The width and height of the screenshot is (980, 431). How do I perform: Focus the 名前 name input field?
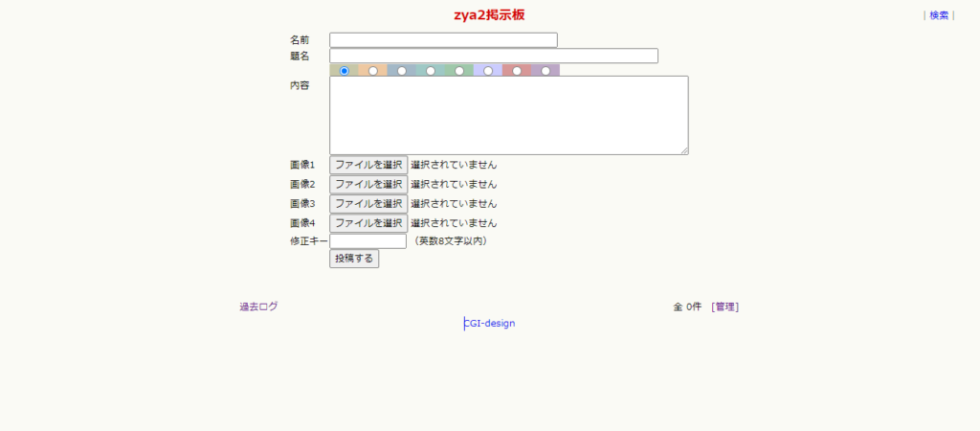pyautogui.click(x=443, y=40)
